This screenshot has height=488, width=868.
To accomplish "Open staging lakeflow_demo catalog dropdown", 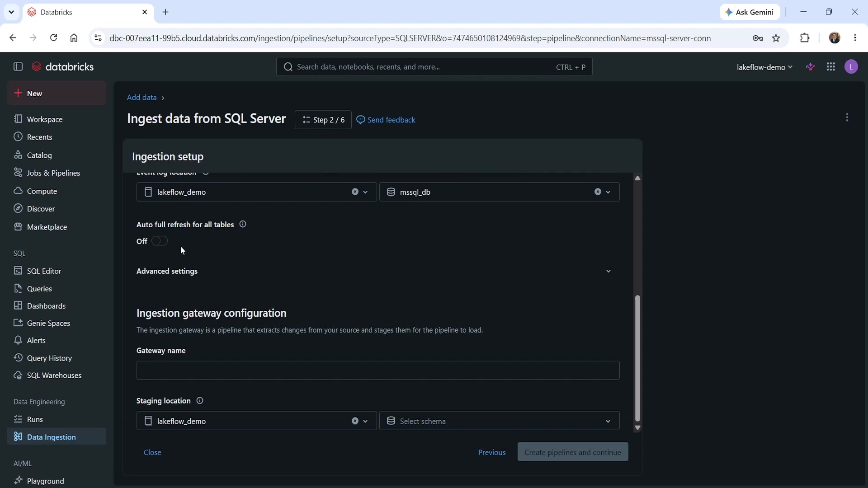I will point(365,421).
